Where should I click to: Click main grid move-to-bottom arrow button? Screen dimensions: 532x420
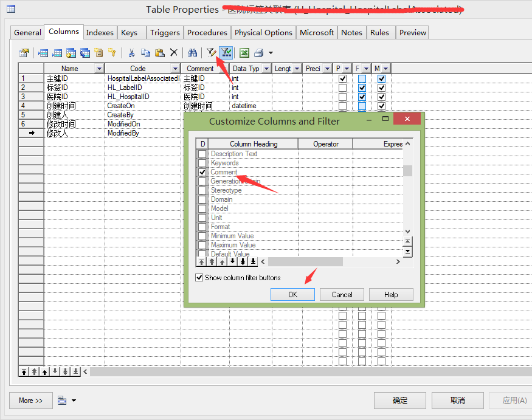(x=75, y=372)
